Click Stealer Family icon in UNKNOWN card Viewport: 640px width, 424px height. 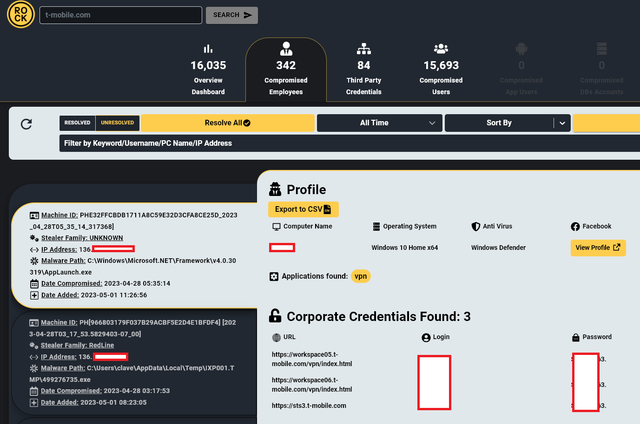(34, 238)
